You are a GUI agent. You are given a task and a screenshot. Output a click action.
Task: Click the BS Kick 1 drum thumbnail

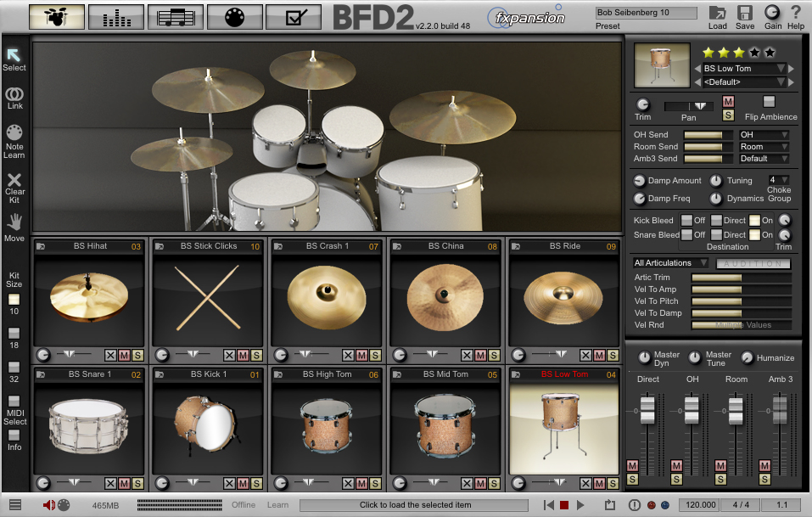207,427
